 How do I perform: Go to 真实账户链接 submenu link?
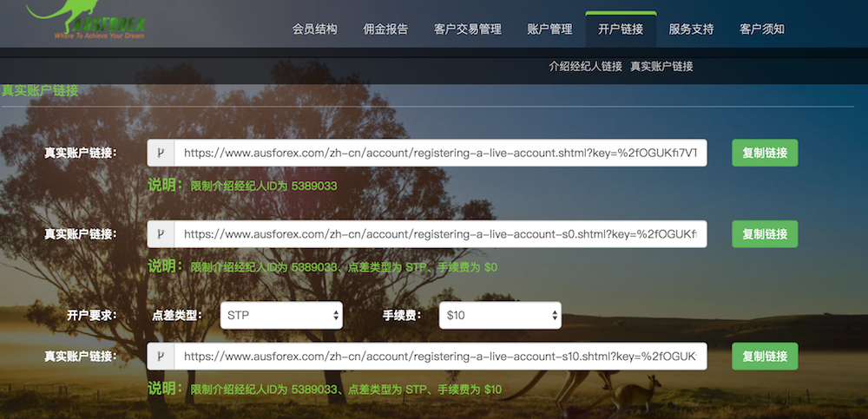pos(661,67)
